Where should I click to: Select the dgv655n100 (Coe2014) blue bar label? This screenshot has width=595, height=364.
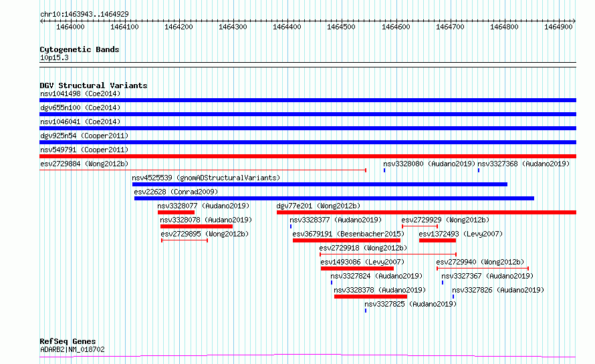tap(80, 108)
